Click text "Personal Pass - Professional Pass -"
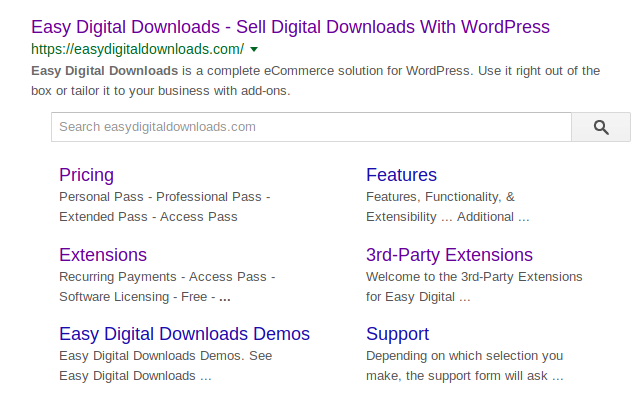This screenshot has width=640, height=404. point(165,197)
